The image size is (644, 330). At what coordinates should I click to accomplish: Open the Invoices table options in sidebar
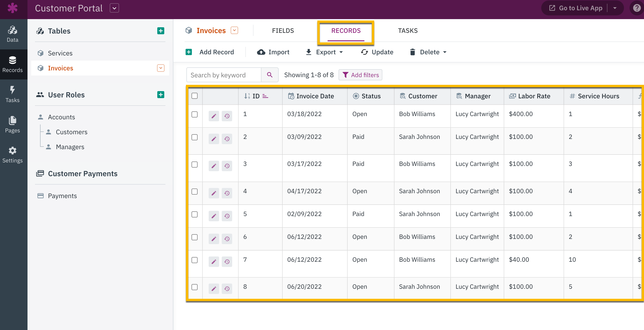tap(161, 68)
